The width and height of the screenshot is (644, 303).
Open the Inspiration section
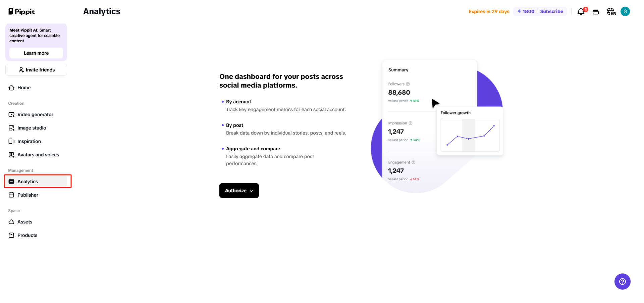29,141
